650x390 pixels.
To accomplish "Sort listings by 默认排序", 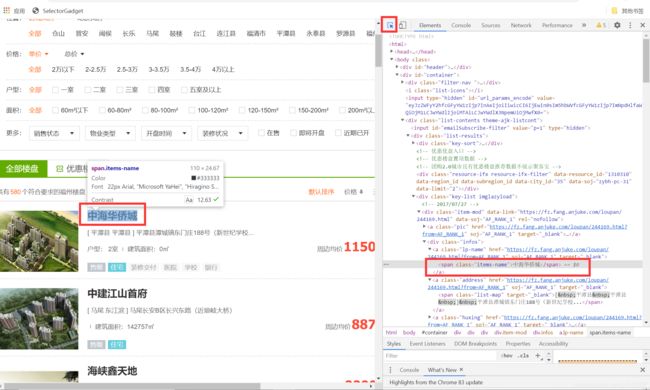I will click(x=321, y=191).
